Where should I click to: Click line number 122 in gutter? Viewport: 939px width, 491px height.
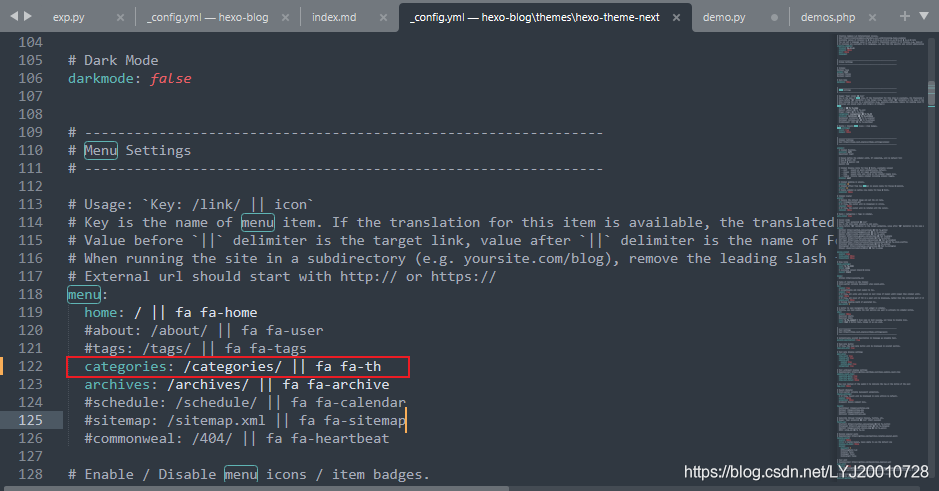[31, 366]
